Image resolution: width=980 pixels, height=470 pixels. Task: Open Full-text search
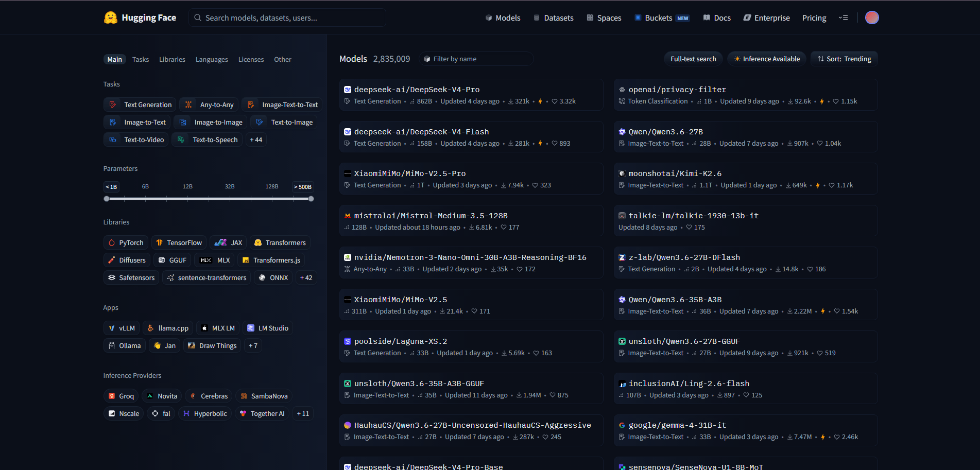693,59
